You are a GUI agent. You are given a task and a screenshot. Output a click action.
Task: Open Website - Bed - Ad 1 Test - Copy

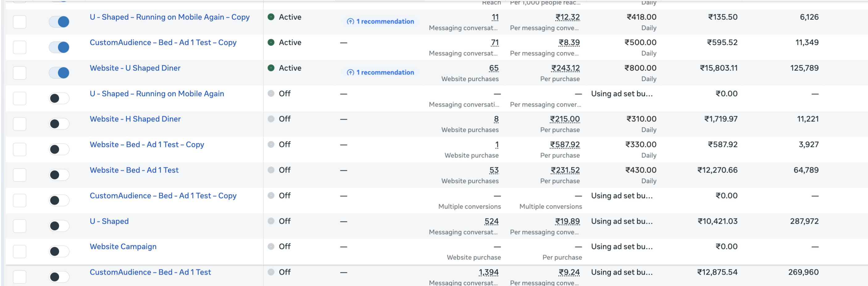click(x=147, y=145)
